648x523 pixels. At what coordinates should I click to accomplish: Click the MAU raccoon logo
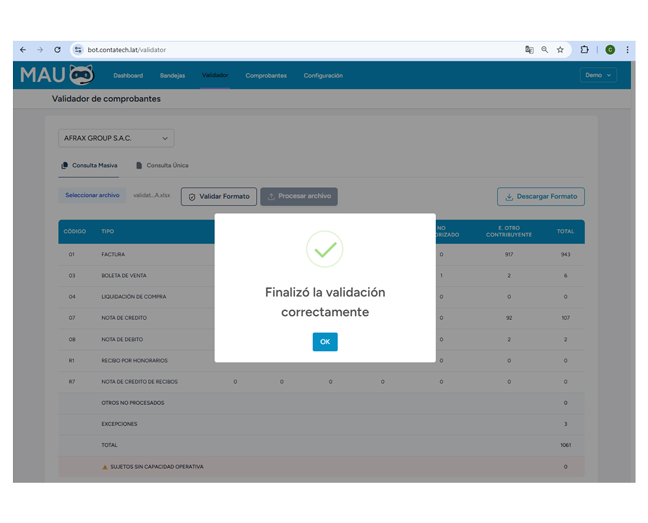coord(57,76)
